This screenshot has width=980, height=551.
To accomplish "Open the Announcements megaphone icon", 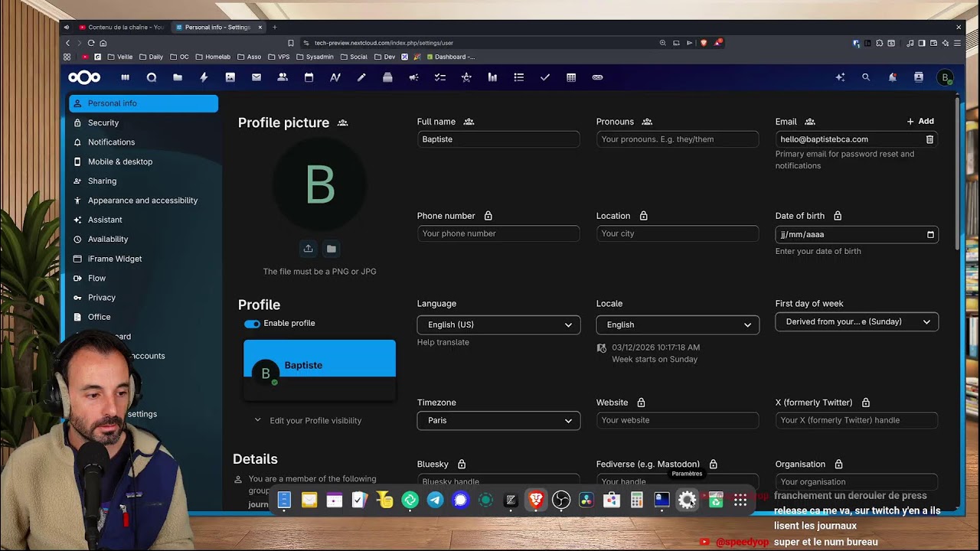I will coord(413,77).
